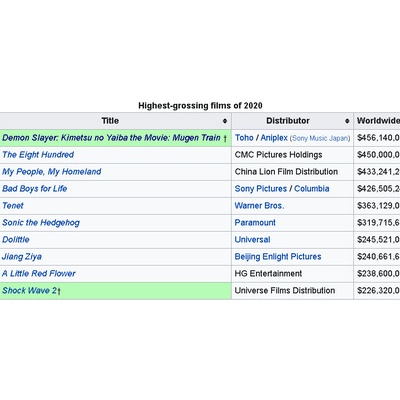
Task: Click the $450,000 gross value
Action: tap(378, 155)
